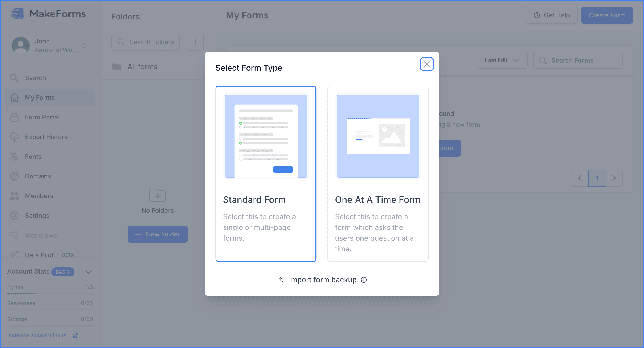Expand the Personal Workspace switcher arrows
The image size is (644, 348).
(x=84, y=45)
